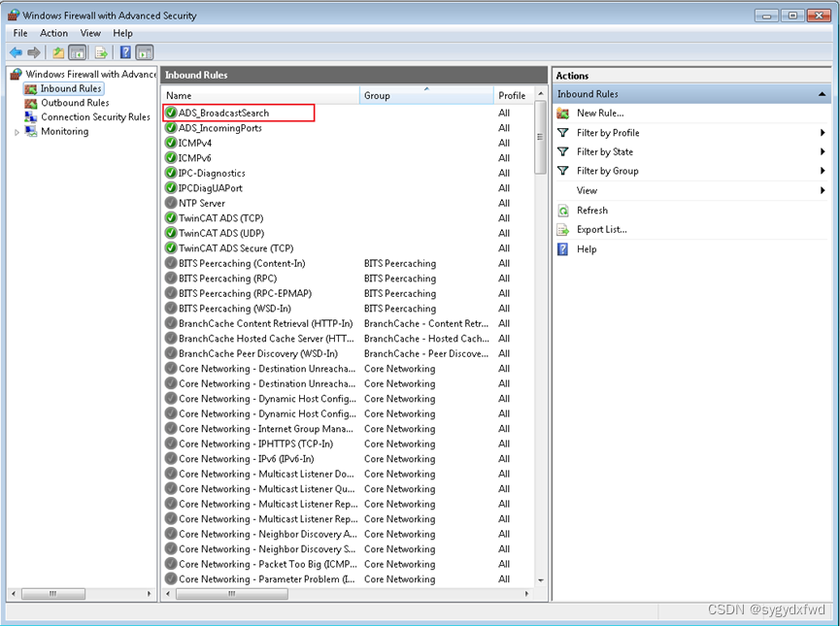Click the rules list horizontal scrollbar thumb
The height and width of the screenshot is (626, 840).
231,594
